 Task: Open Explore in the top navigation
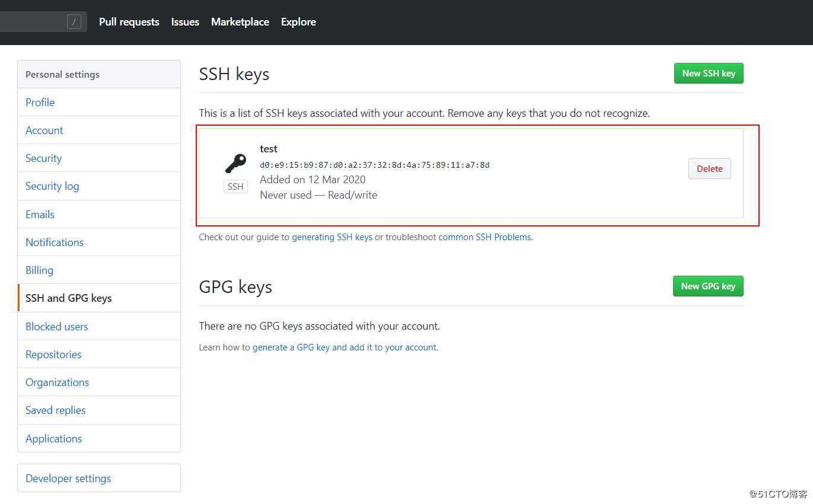(x=298, y=22)
